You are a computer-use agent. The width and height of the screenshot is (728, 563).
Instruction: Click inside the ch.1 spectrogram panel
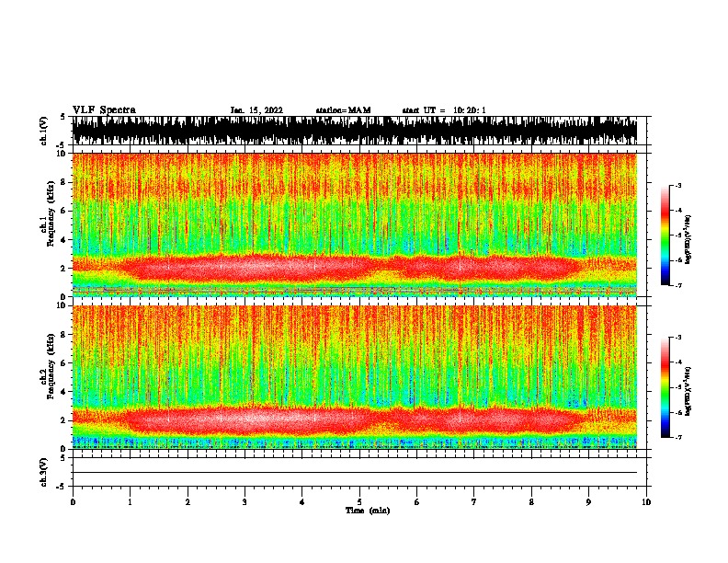click(x=355, y=224)
